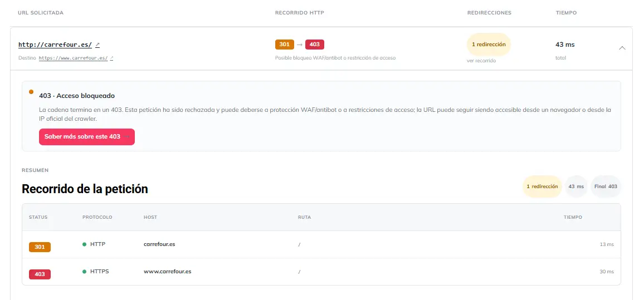This screenshot has width=644, height=300.
Task: Click the 403 badge in the table row
Action: (40, 274)
